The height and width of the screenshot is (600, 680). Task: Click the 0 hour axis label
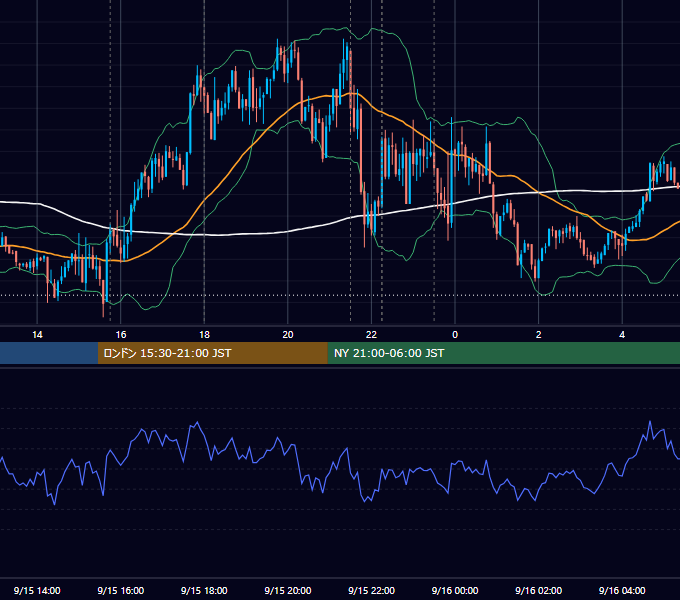click(455, 335)
